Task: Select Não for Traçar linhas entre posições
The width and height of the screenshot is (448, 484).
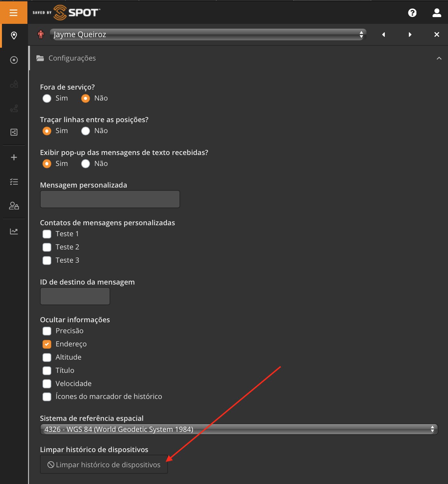Action: (x=85, y=131)
